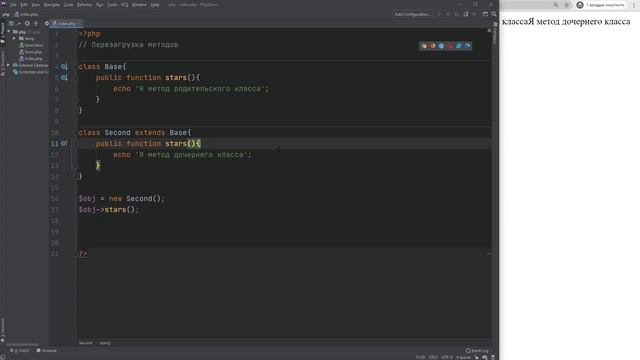This screenshot has width=640, height=360.
Task: Open the VCS menu
Action: click(x=124, y=5)
